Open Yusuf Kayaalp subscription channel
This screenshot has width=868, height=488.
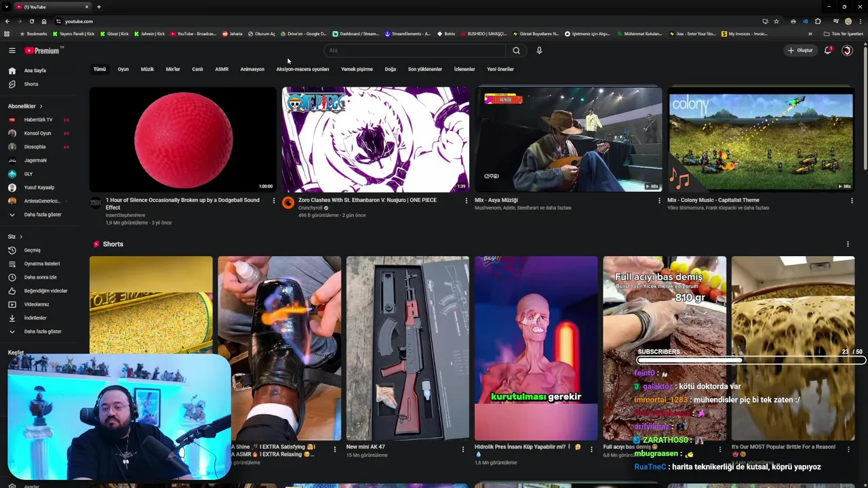[x=39, y=188]
